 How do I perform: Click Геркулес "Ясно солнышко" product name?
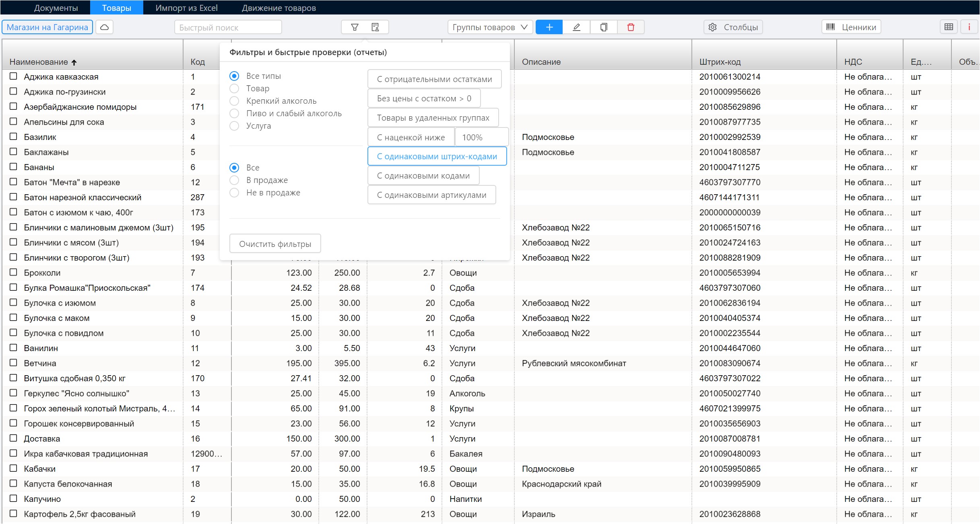76,393
